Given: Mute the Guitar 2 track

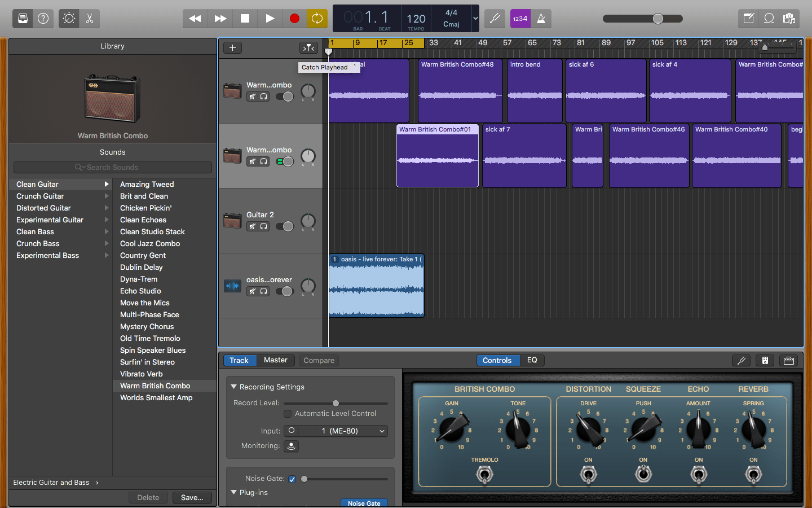Looking at the screenshot, I should pos(253,226).
